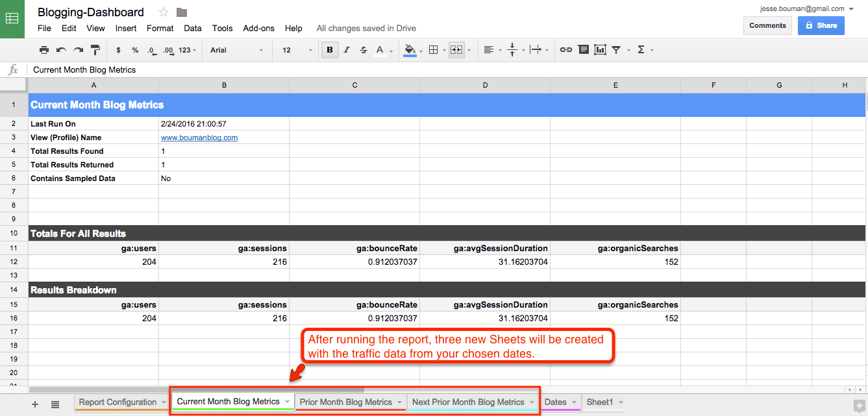Open the Add-ons menu
The image size is (868, 416).
(258, 28)
